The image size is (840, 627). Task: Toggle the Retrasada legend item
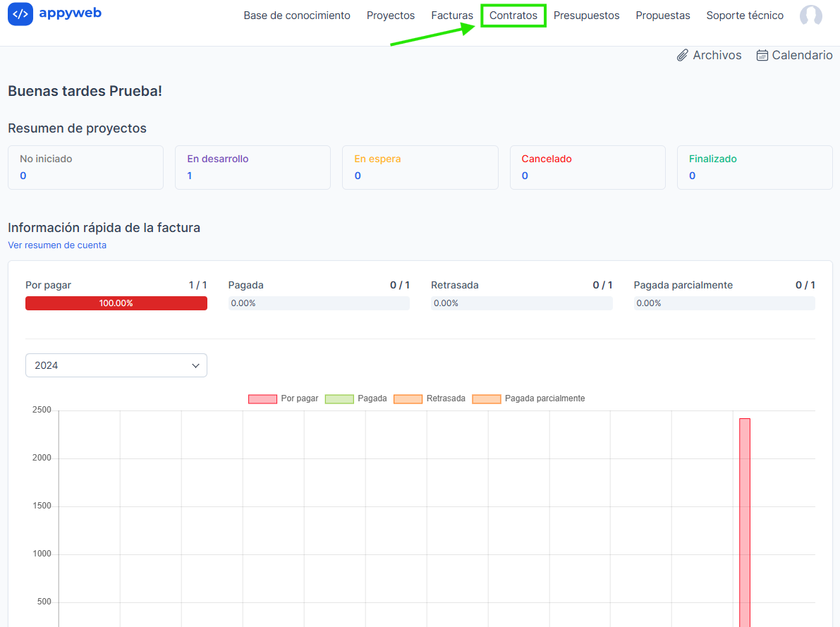429,398
